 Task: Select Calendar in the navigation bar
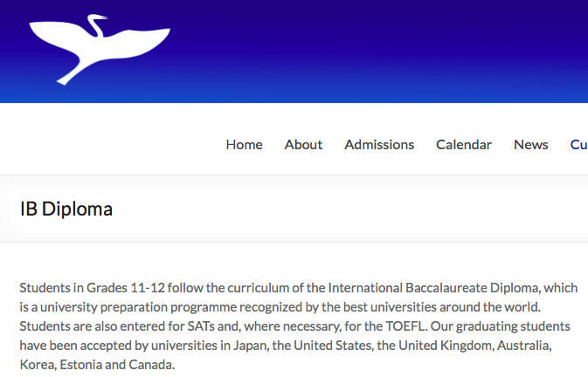coord(464,145)
